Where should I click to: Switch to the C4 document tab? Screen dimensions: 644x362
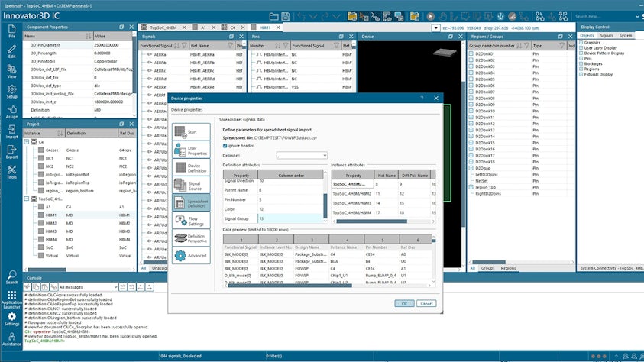click(232, 27)
